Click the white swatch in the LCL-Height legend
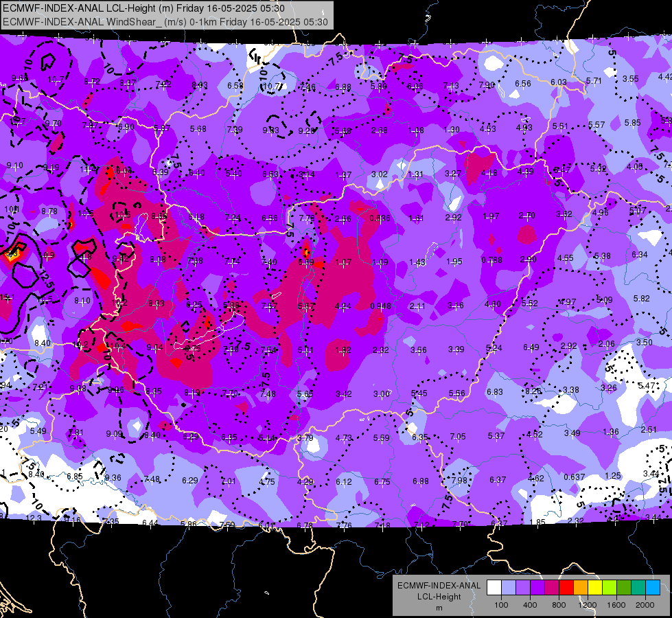This screenshot has height=618, width=672. point(494,587)
